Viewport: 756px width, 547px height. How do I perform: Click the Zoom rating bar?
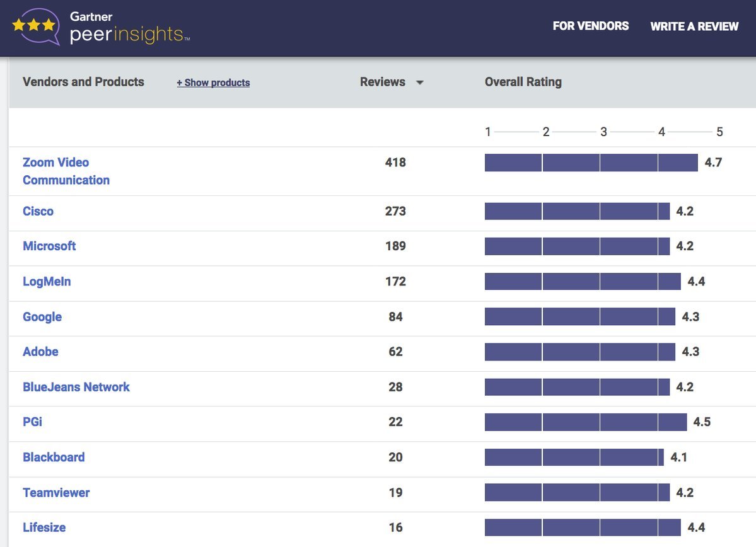[x=591, y=163]
